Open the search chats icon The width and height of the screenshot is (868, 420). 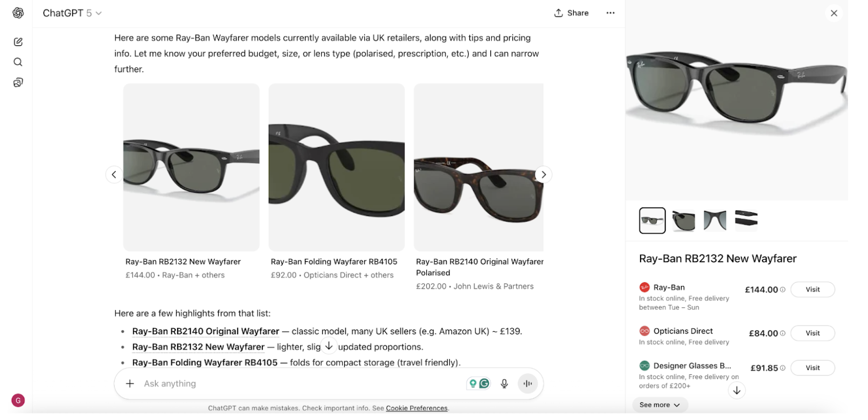[x=18, y=62]
